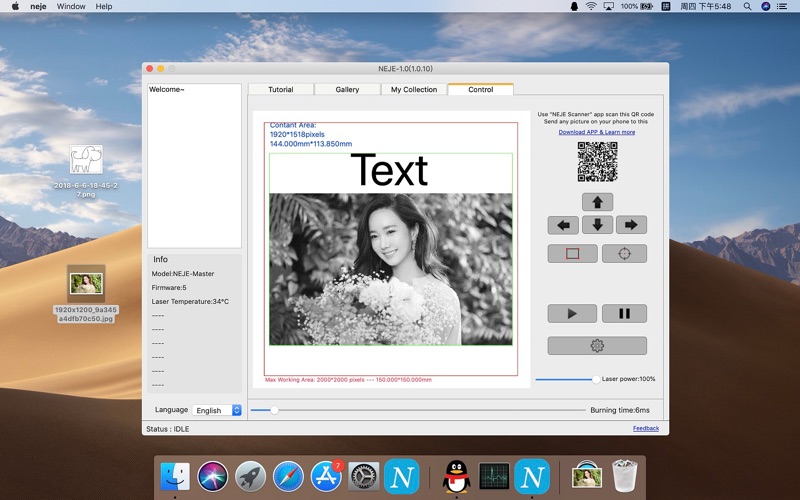Viewport: 800px width, 500px height.
Task: Open the Apple menu
Action: [x=15, y=6]
